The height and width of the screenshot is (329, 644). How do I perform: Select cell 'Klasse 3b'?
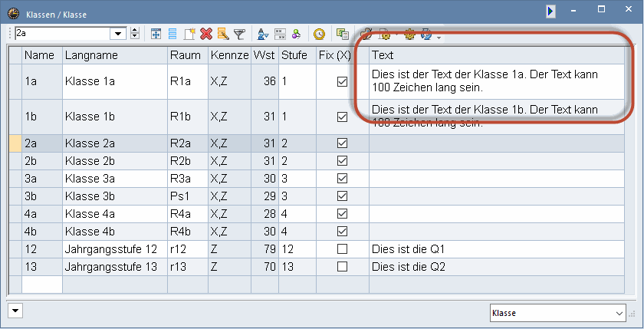point(115,196)
